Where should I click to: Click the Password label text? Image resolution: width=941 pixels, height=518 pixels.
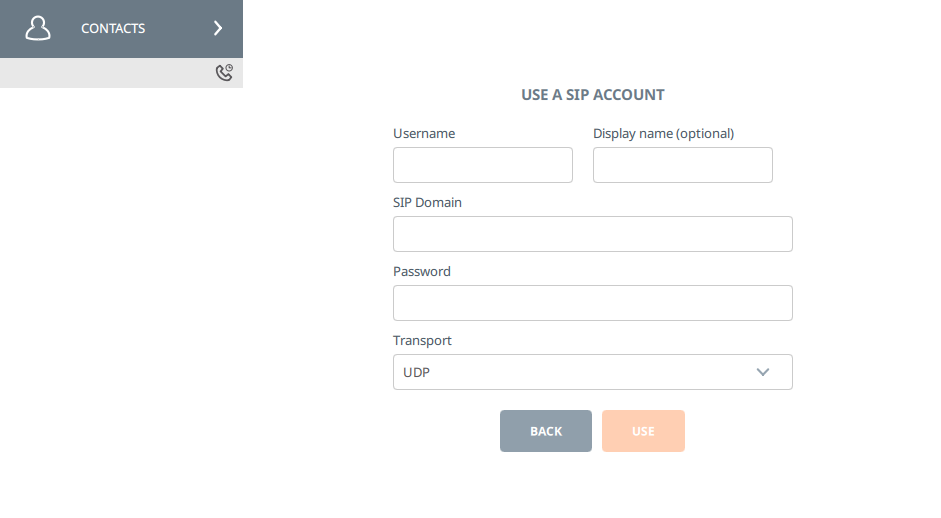pos(421,271)
